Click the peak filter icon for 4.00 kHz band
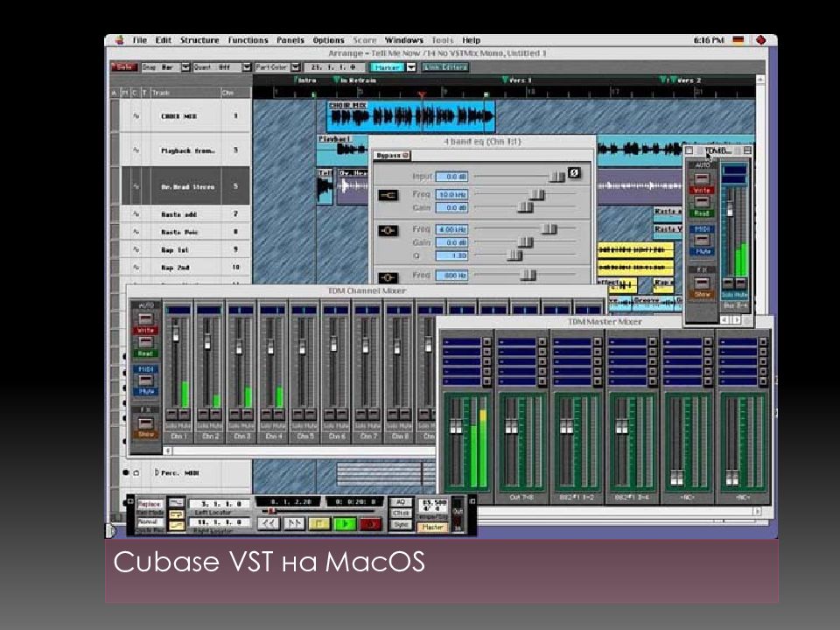The width and height of the screenshot is (840, 630). click(388, 231)
